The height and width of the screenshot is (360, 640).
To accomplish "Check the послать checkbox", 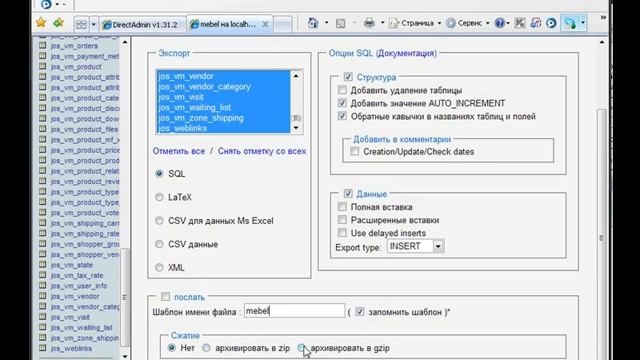I will click(x=165, y=297).
